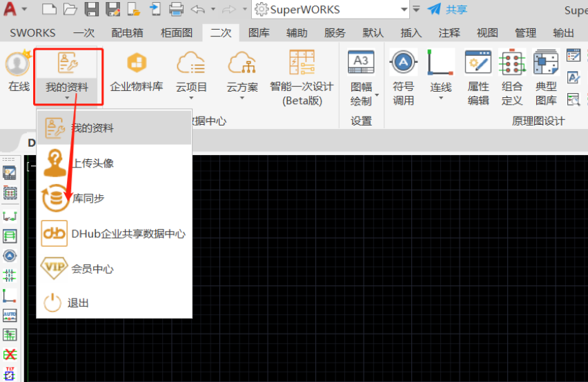Expand the 连线 dropdown arrow
The height and width of the screenshot is (382, 588).
click(x=441, y=98)
